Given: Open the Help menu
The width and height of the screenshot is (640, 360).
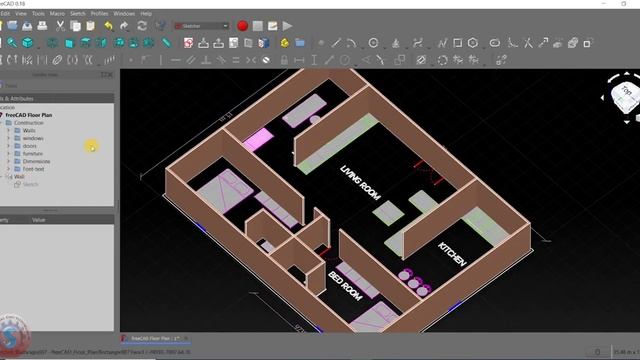Looking at the screenshot, I should pos(146,13).
